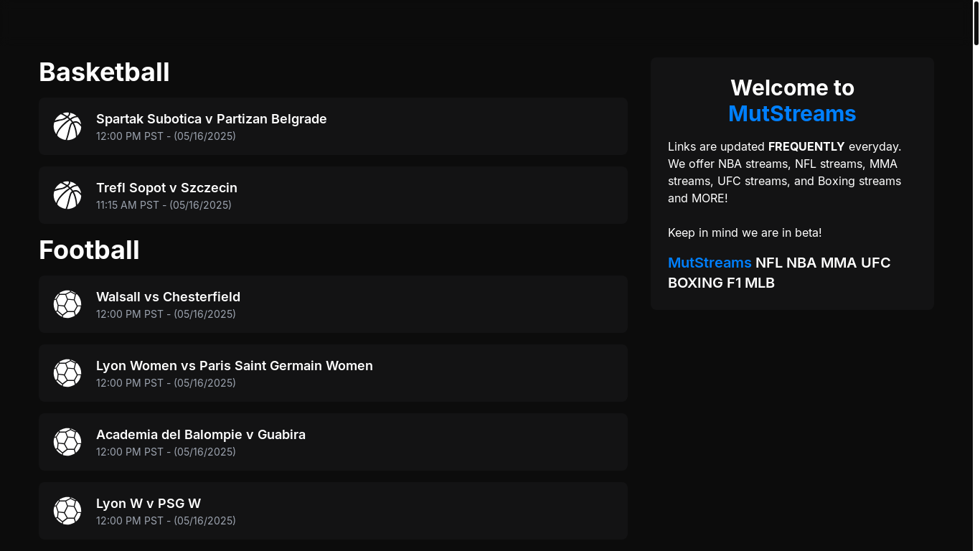980x551 pixels.
Task: Open Trefl Sopot v Szczecin stream
Action: (333, 195)
